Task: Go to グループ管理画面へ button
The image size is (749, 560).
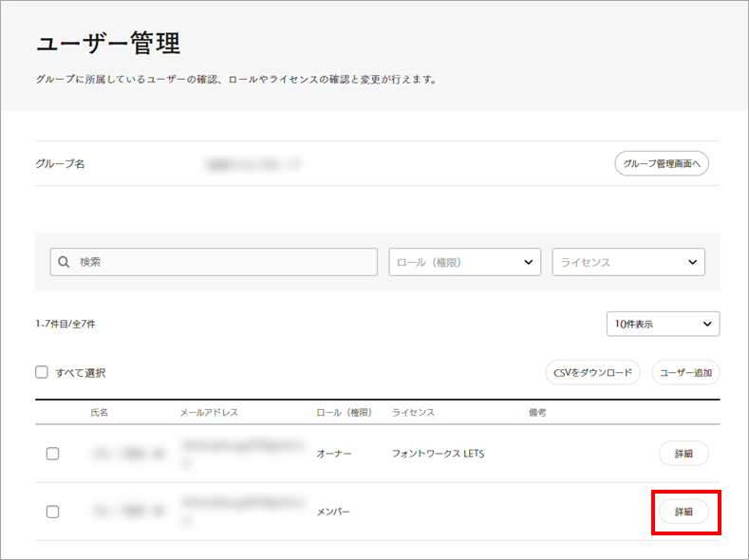Action: [662, 163]
